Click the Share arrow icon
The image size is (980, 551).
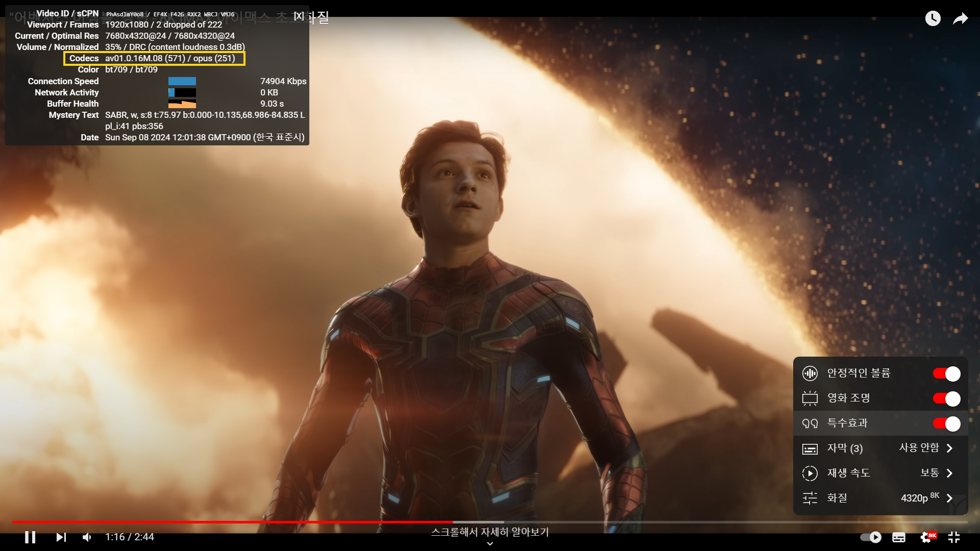point(961,19)
